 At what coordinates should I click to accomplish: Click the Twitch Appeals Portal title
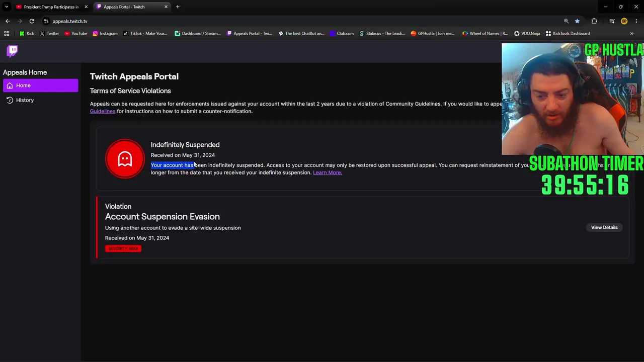click(x=134, y=76)
